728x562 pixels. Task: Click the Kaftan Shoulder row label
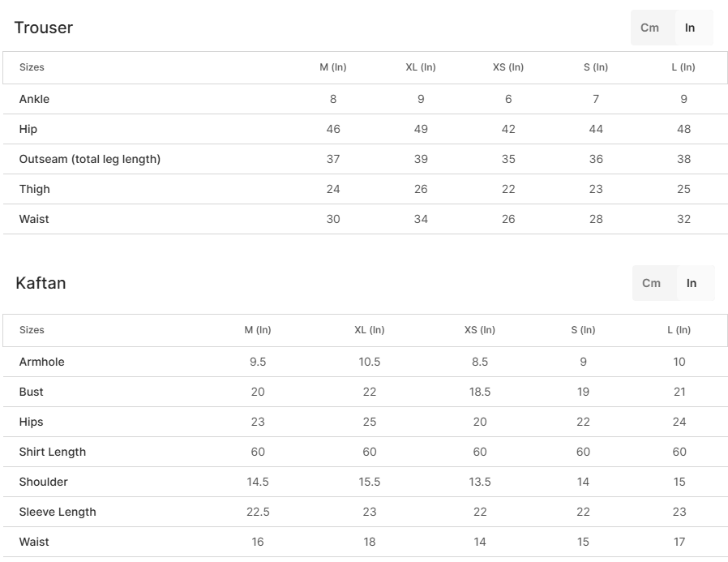pyautogui.click(x=44, y=482)
